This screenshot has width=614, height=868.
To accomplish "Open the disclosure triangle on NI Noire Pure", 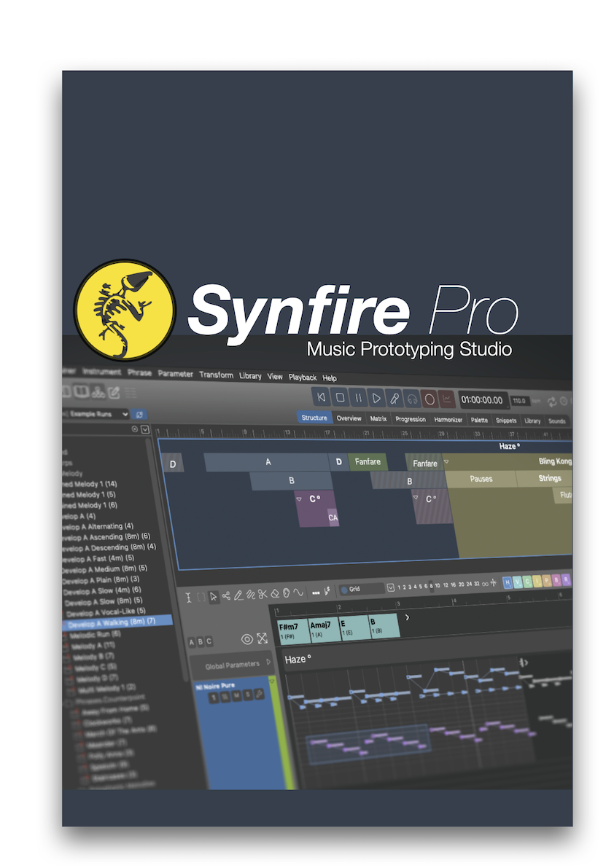I will click(272, 681).
